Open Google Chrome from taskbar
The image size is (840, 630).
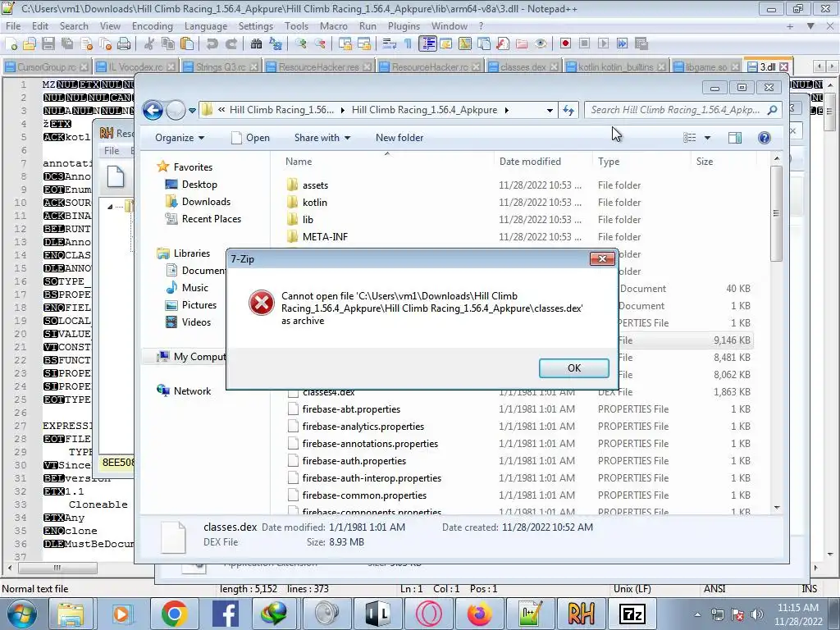point(174,614)
